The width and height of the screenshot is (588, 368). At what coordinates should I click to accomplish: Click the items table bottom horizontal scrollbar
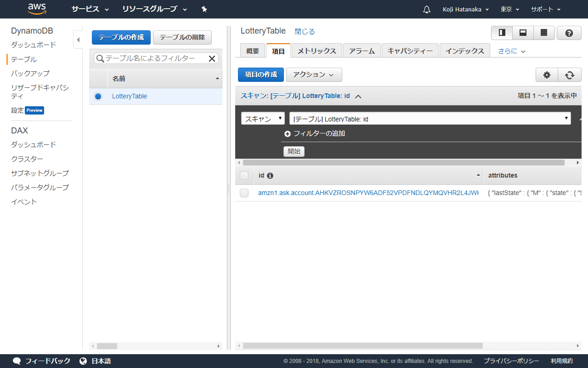click(x=363, y=345)
